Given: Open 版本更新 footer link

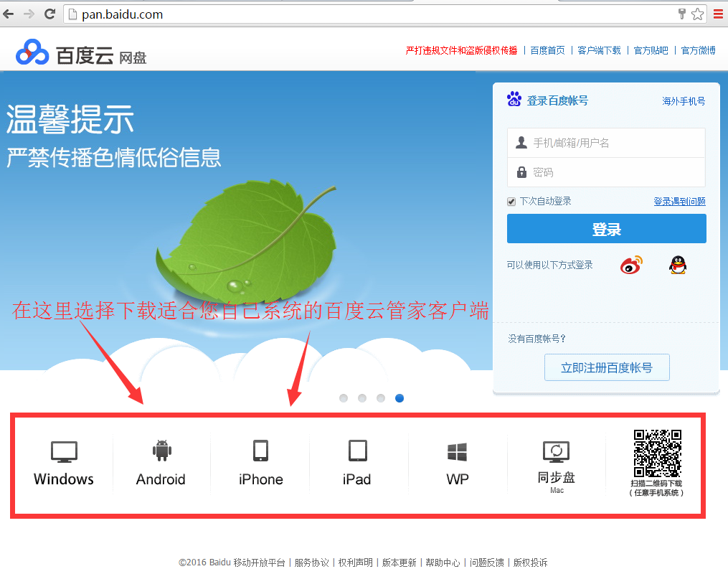Looking at the screenshot, I should [x=400, y=562].
